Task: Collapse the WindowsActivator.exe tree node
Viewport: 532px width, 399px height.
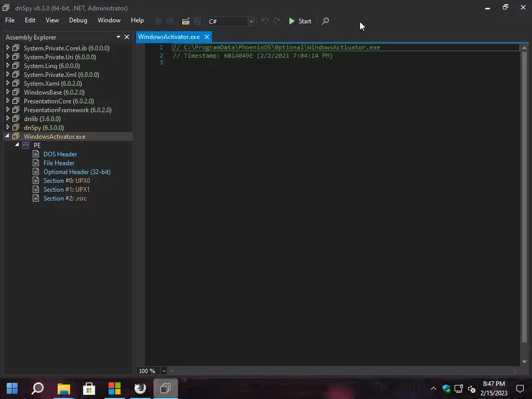Action: 7,136
